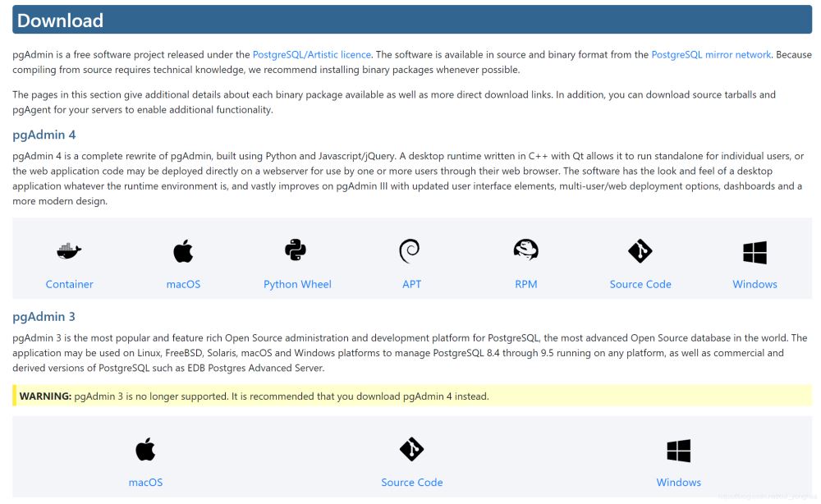The image size is (821, 504).
Task: Choose the Red Hat icon for RPM
Action: click(525, 250)
